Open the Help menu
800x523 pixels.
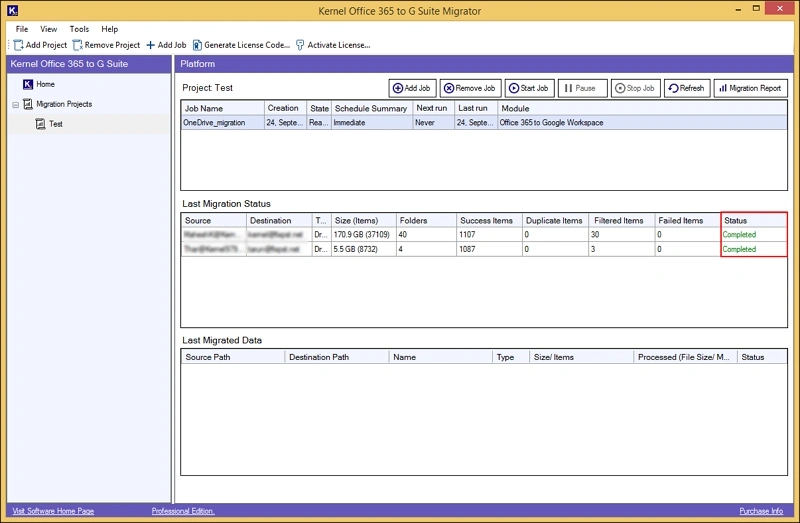[109, 29]
